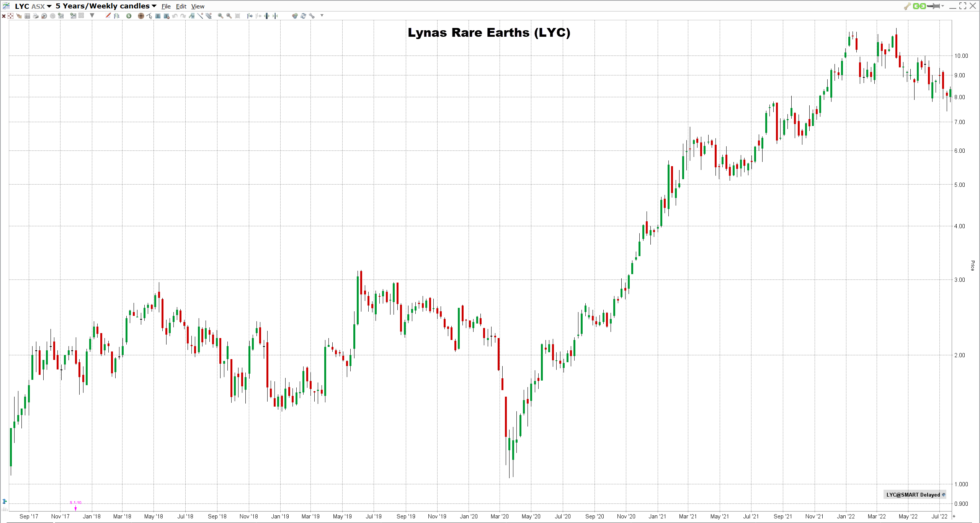Image resolution: width=980 pixels, height=523 pixels.
Task: Click the compress horizontally arrows icon
Action: point(275,16)
